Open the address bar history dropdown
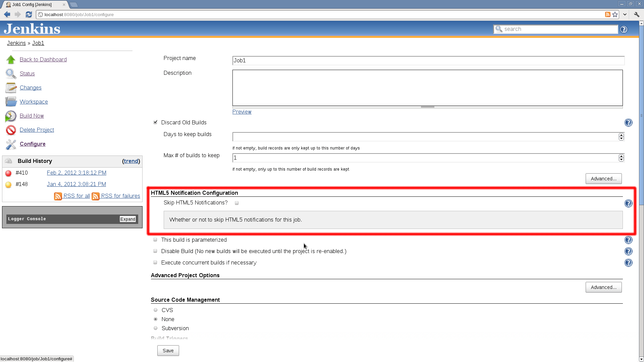 point(625,14)
